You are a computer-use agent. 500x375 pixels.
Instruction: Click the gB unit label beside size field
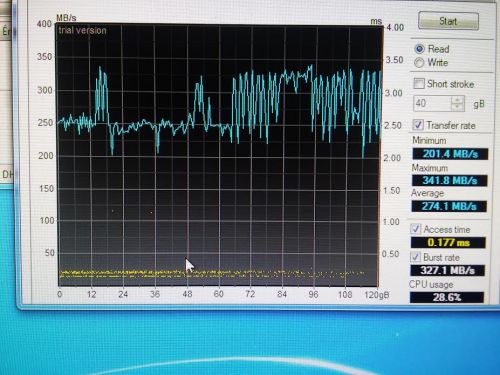(x=479, y=104)
